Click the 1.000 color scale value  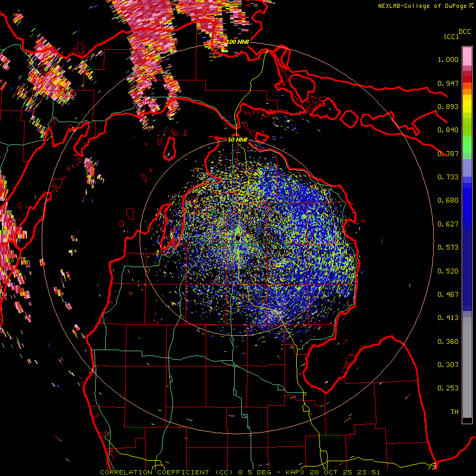[x=448, y=59]
